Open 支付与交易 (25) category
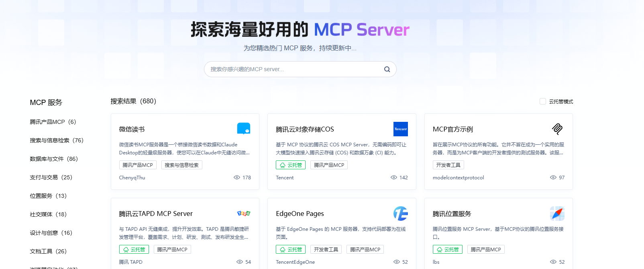 point(51,177)
